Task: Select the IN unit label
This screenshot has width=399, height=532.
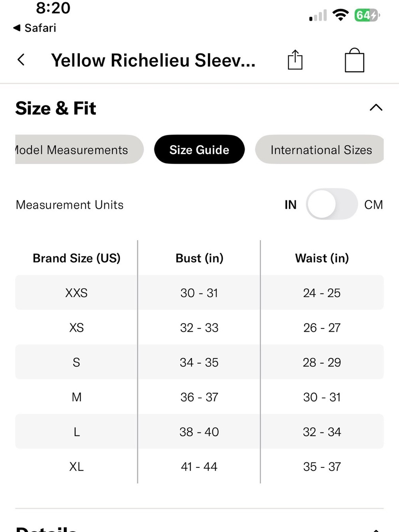Action: pyautogui.click(x=290, y=205)
